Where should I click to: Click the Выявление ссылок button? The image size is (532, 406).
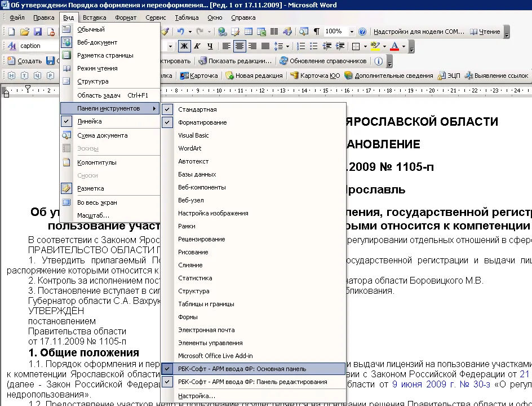pos(496,76)
